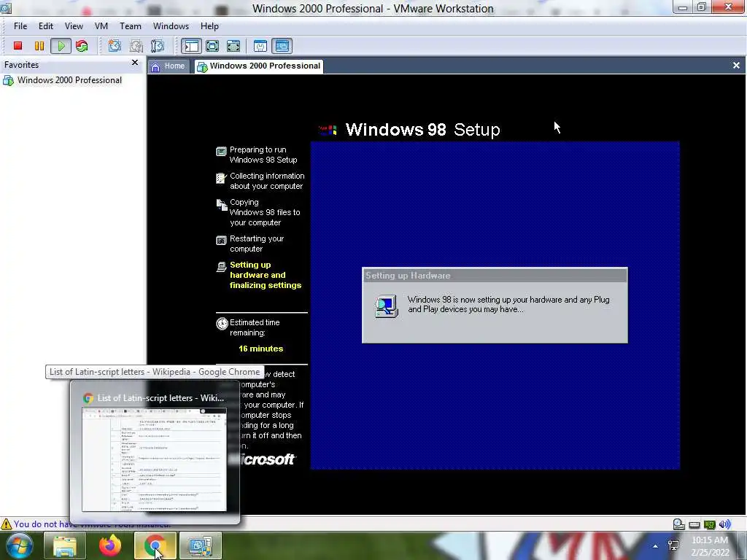
Task: Click the Quick Switch mode icon
Action: (233, 46)
